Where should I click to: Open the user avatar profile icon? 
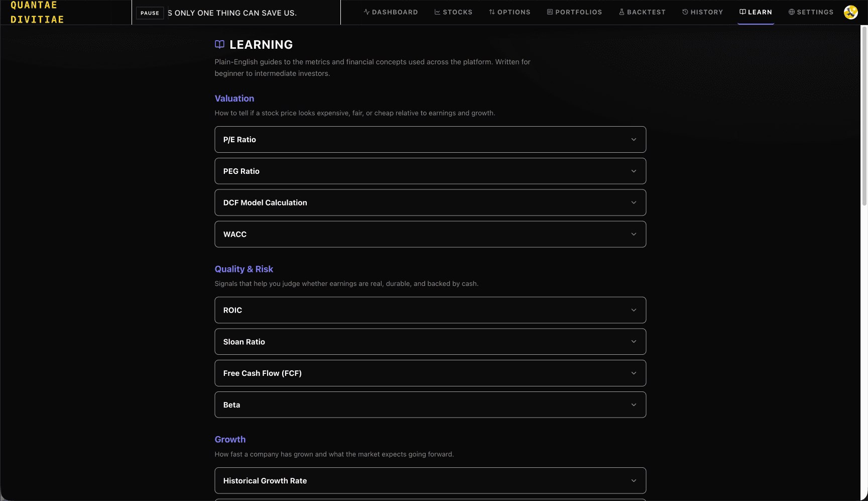tap(850, 12)
